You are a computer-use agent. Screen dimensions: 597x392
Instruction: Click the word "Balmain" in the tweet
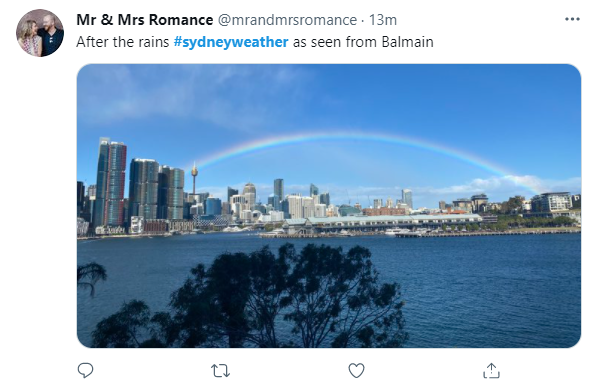[407, 42]
